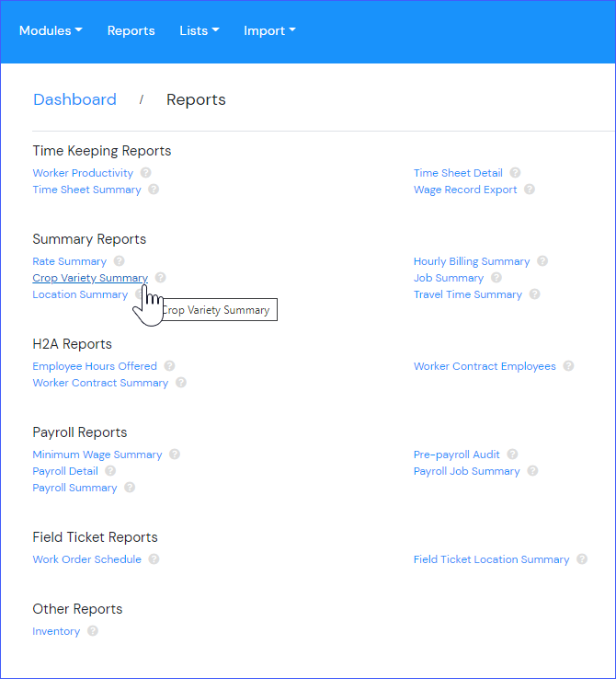
Task: Open the Rate Summary report
Action: pos(69,261)
